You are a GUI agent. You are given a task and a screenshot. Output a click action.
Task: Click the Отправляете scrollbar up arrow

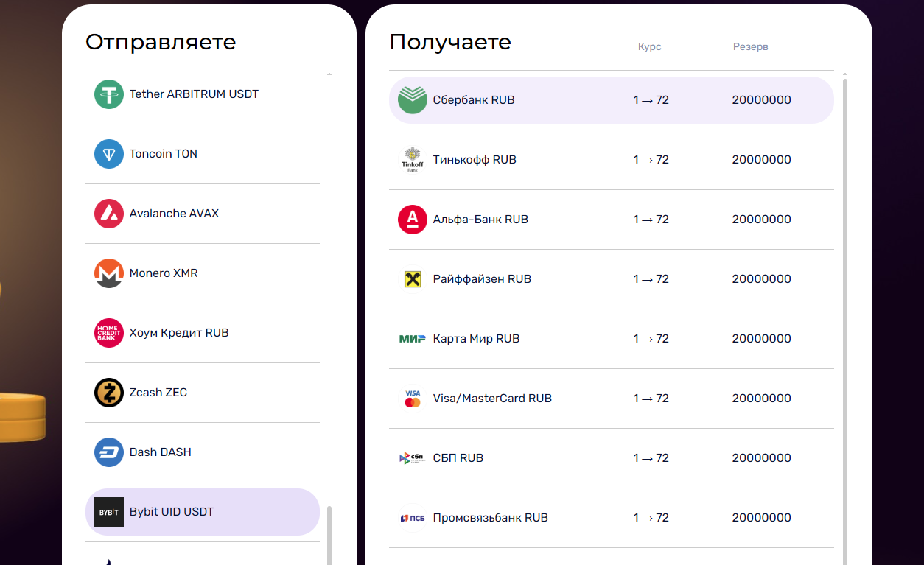[329, 74]
